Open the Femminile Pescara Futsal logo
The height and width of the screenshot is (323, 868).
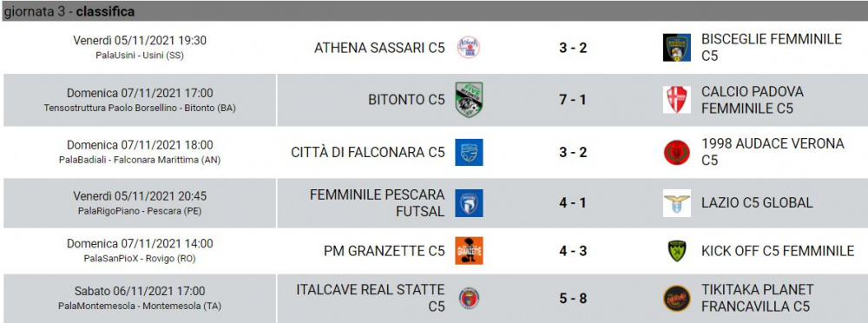click(x=469, y=203)
